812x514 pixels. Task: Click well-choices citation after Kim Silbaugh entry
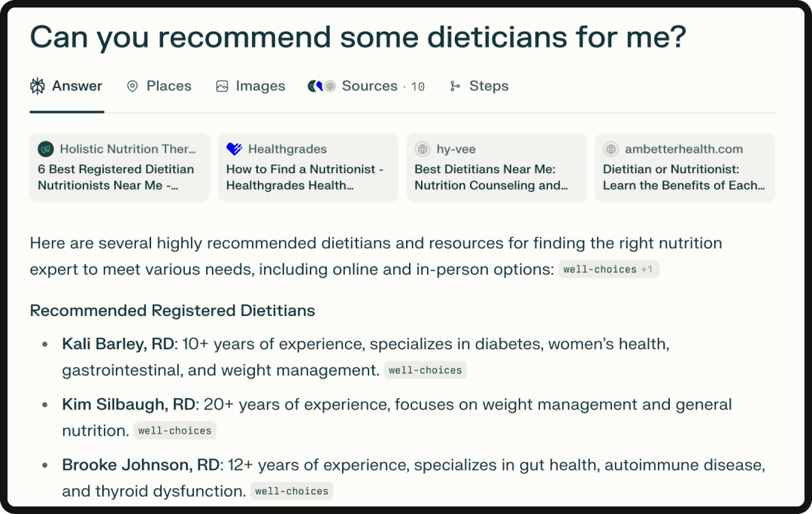point(174,430)
